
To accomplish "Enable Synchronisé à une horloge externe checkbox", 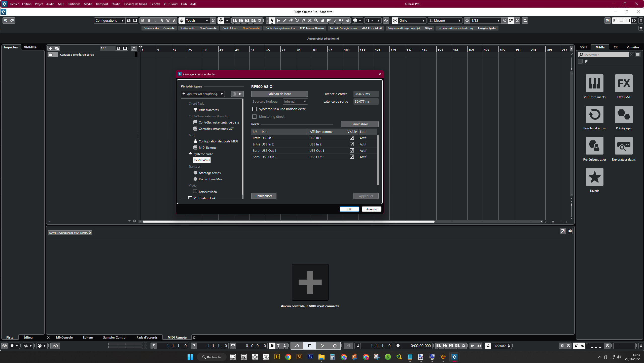I will tap(255, 109).
